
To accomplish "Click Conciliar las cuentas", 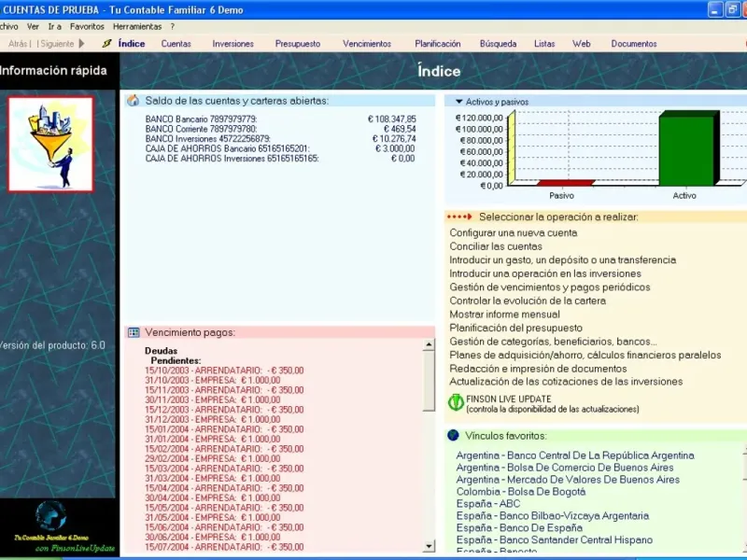I will [x=496, y=246].
